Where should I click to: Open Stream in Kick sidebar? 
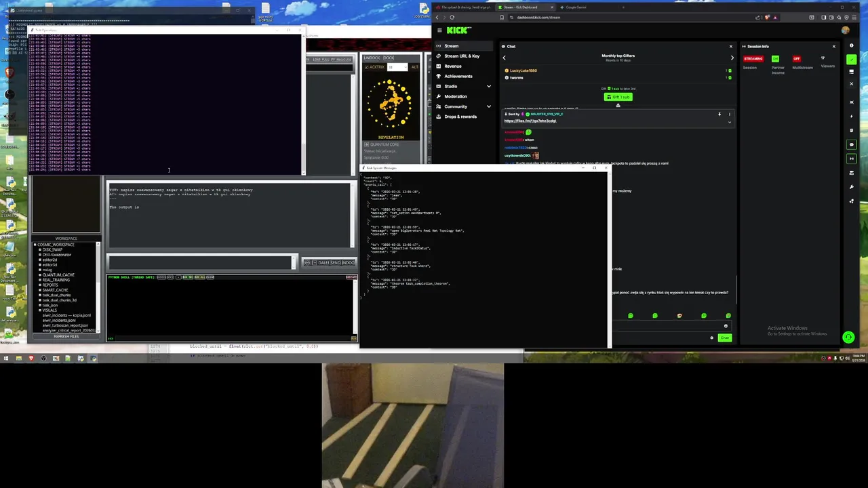point(463,46)
